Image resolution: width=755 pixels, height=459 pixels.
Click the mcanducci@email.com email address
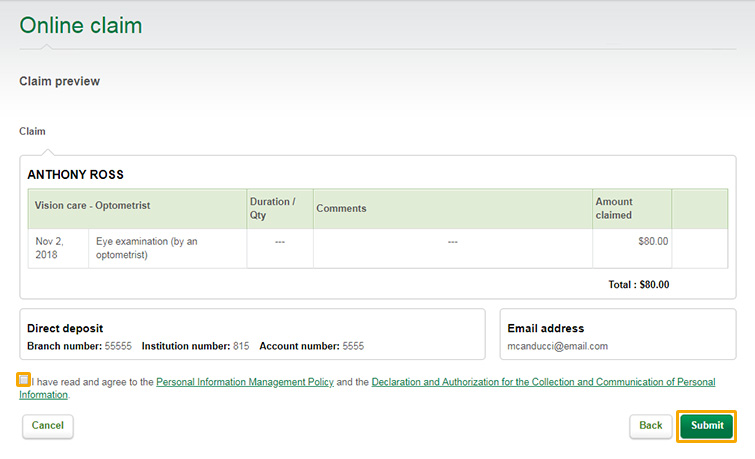pos(557,346)
